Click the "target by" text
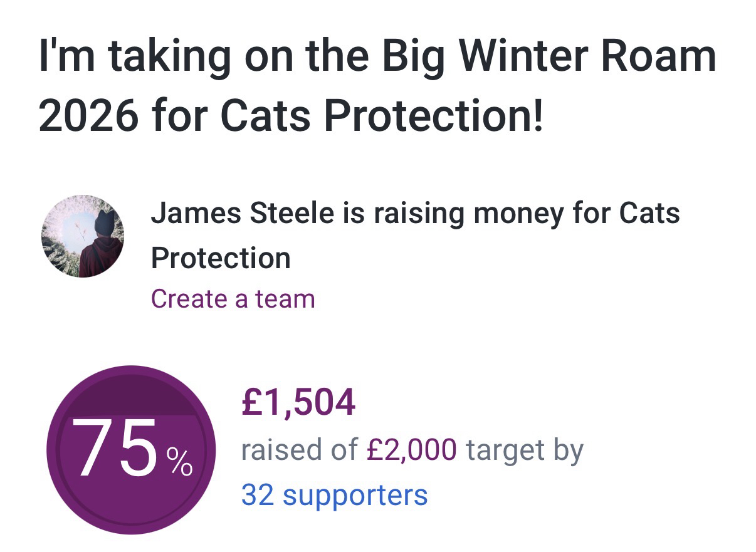The width and height of the screenshot is (756, 552). 525,450
